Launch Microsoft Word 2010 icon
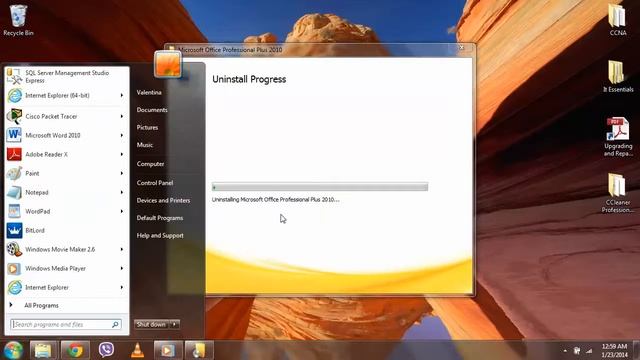Image resolution: width=640 pixels, height=360 pixels. [x=14, y=135]
